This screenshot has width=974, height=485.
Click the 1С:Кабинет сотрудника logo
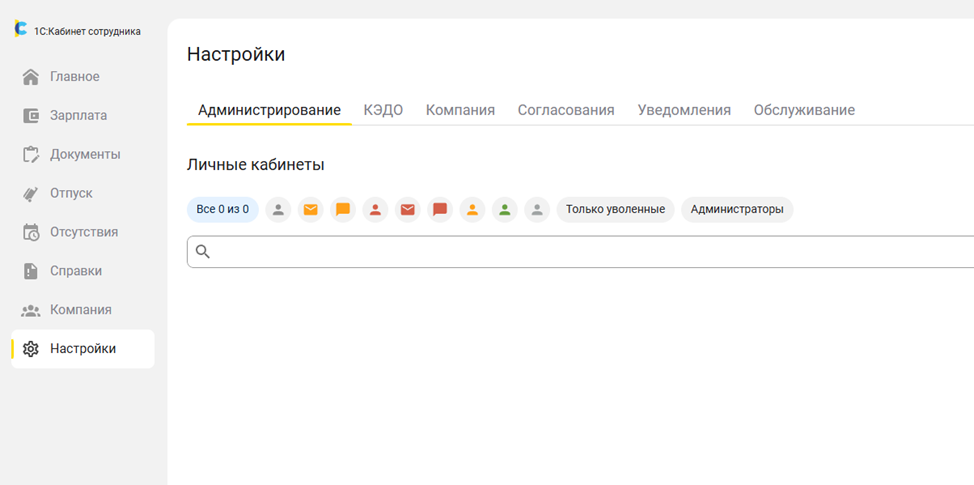[x=78, y=30]
